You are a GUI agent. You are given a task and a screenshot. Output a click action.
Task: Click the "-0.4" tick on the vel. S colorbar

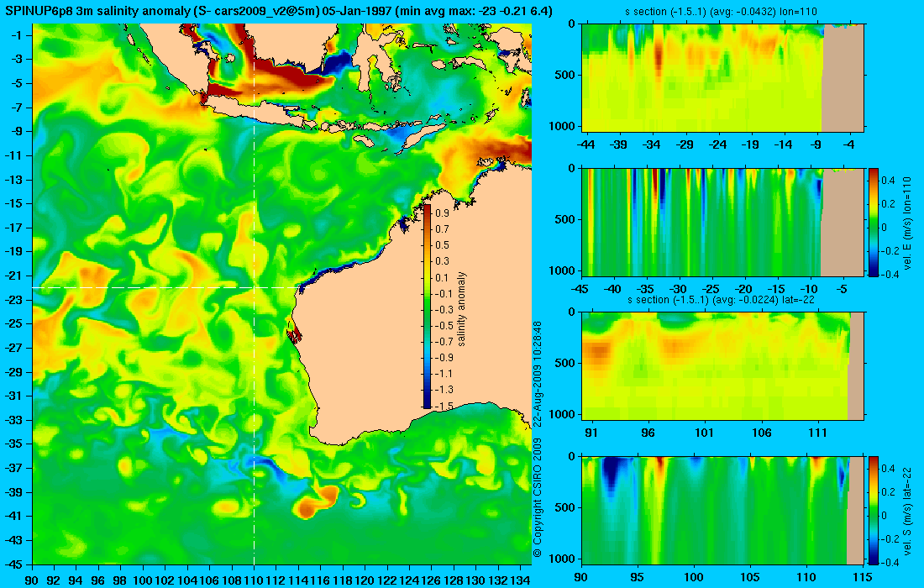[x=890, y=563]
